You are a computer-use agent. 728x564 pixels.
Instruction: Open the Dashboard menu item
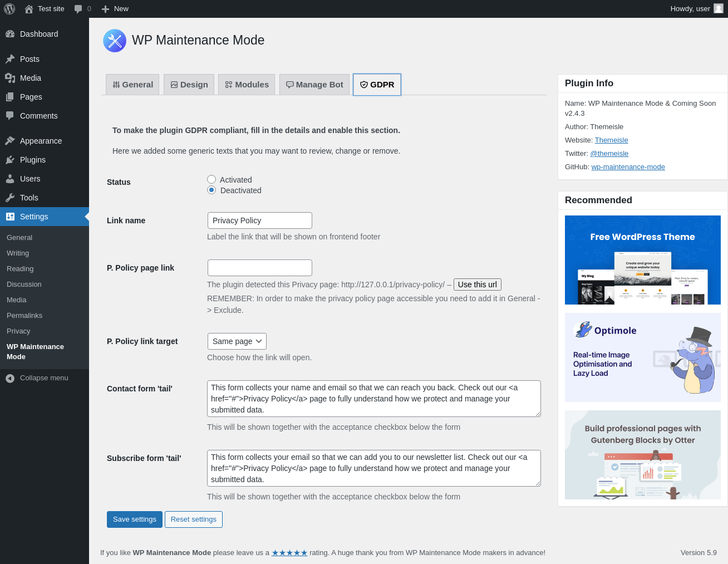coord(45,34)
